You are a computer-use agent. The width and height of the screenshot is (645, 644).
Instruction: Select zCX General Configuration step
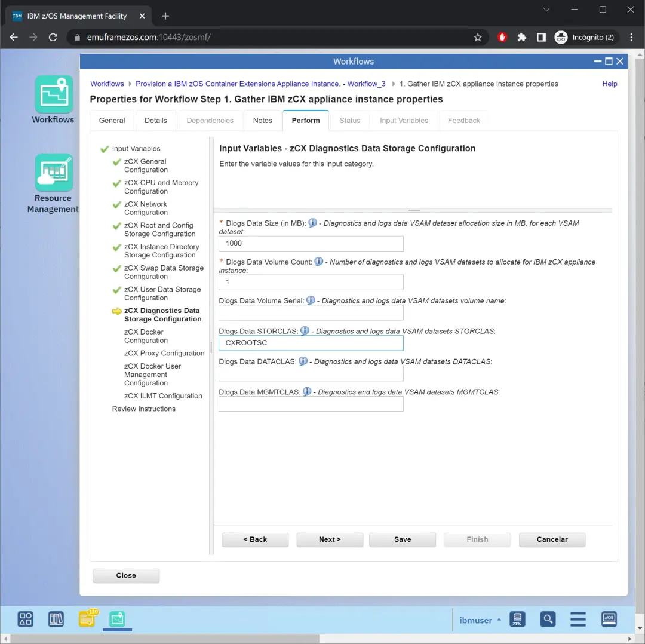tap(146, 165)
